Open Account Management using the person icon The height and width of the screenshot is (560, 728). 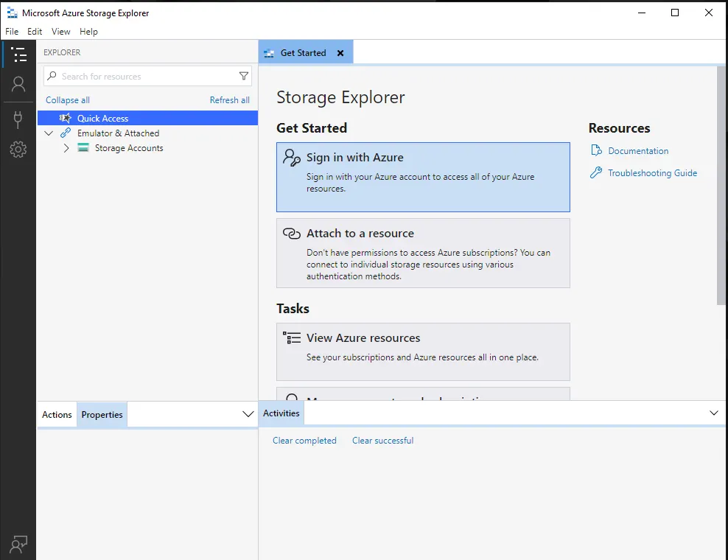[19, 84]
